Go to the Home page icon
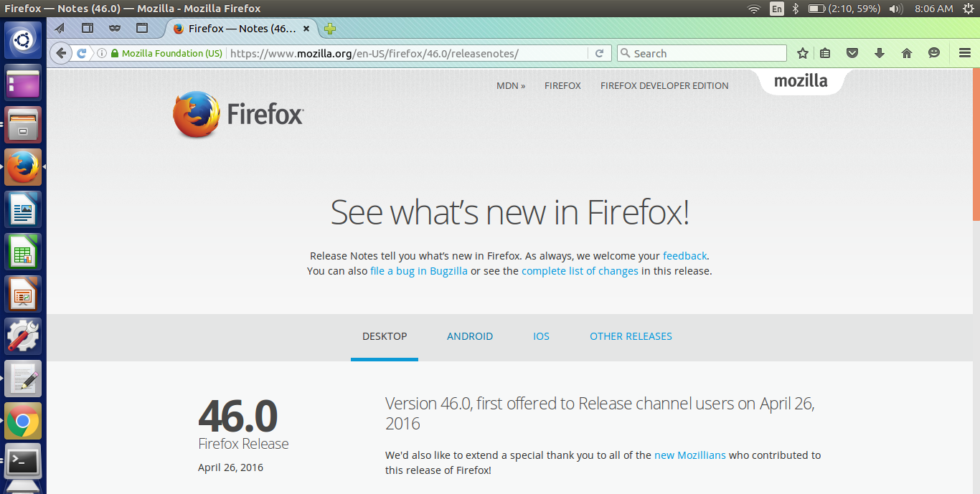 [907, 53]
